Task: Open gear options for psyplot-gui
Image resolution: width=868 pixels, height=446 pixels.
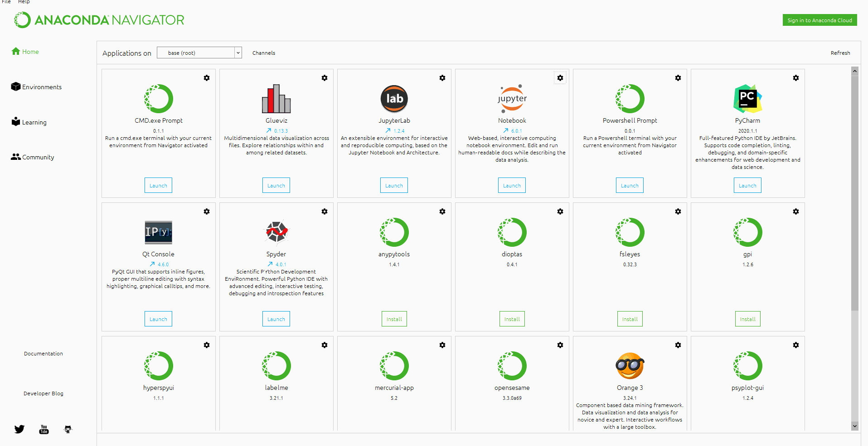Action: coord(796,345)
